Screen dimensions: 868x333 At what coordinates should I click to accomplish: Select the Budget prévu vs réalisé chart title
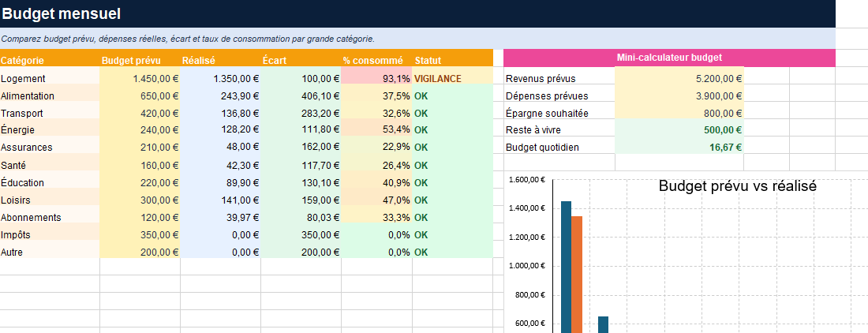click(737, 186)
